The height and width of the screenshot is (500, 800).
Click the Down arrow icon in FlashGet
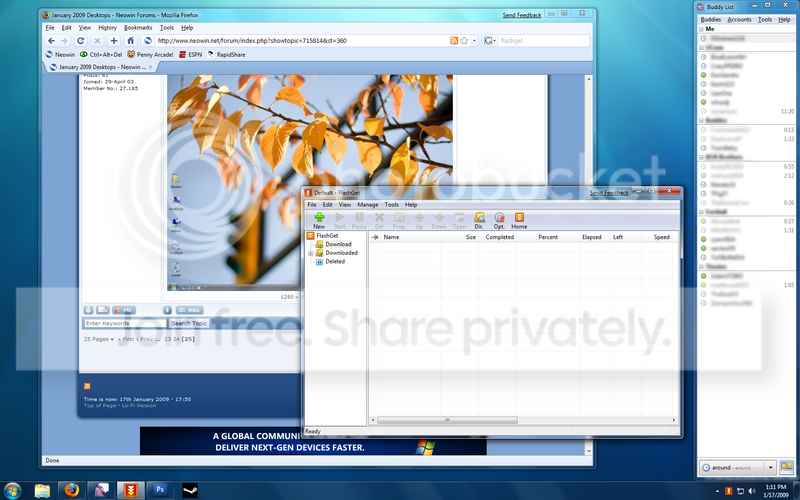coord(439,220)
